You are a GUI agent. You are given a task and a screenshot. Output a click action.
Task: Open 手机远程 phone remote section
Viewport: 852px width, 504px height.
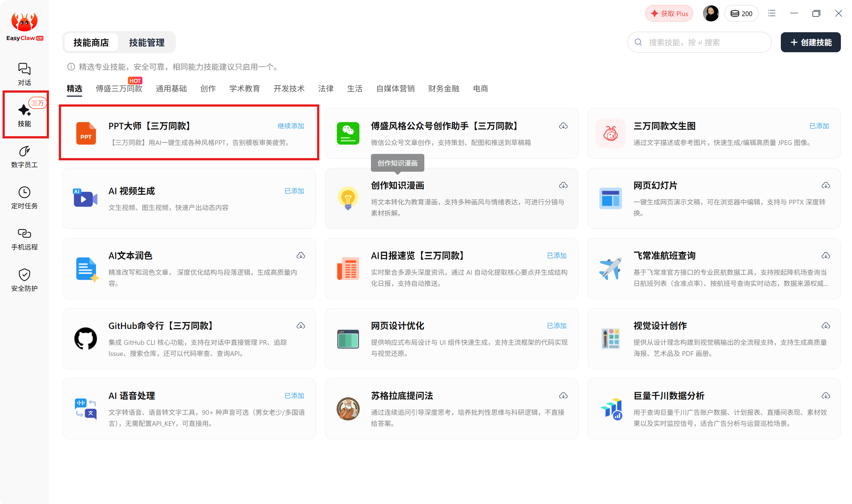click(x=24, y=239)
